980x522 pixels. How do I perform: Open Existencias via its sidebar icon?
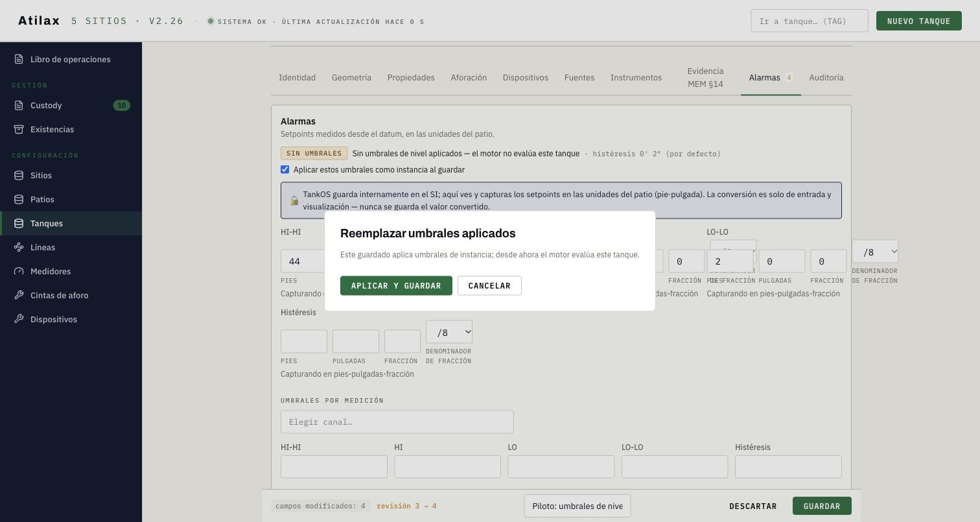[x=19, y=129]
